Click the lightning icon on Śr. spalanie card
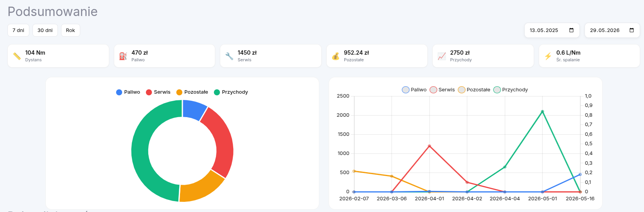The image size is (644, 212). (x=548, y=56)
